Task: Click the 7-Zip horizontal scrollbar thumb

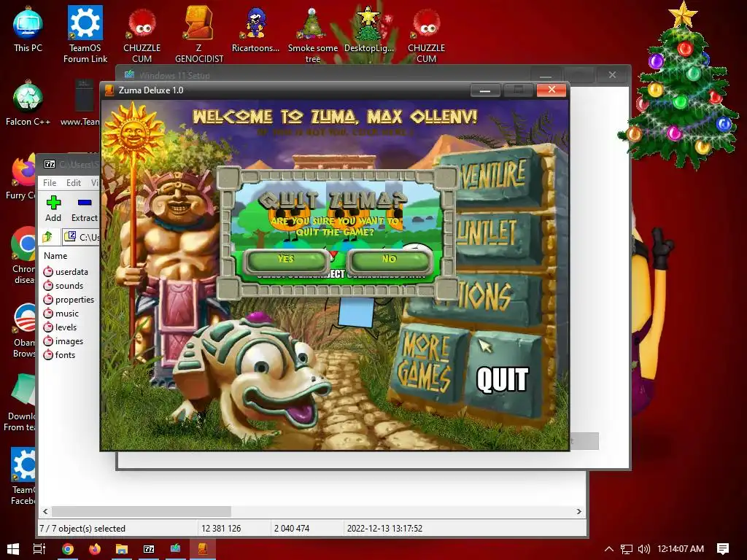Action: click(142, 511)
